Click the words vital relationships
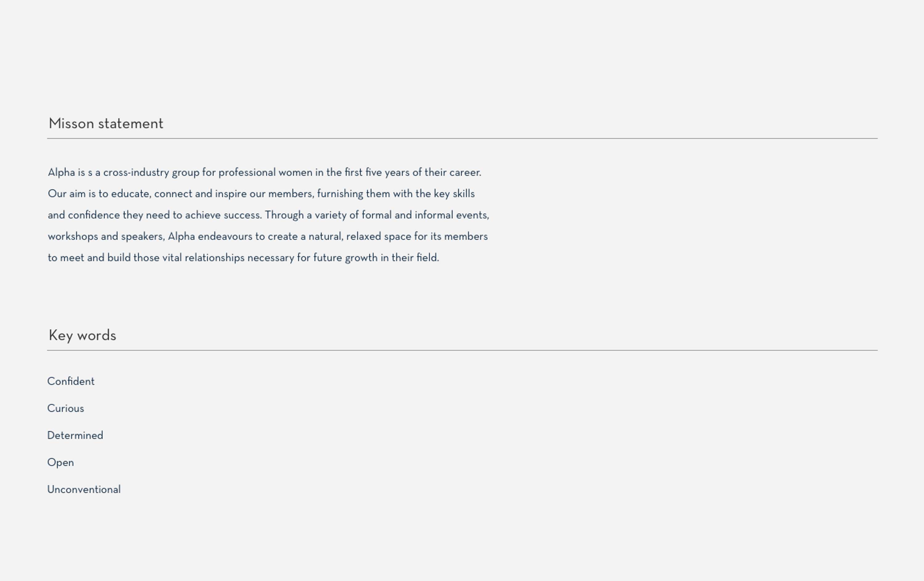 tap(203, 258)
